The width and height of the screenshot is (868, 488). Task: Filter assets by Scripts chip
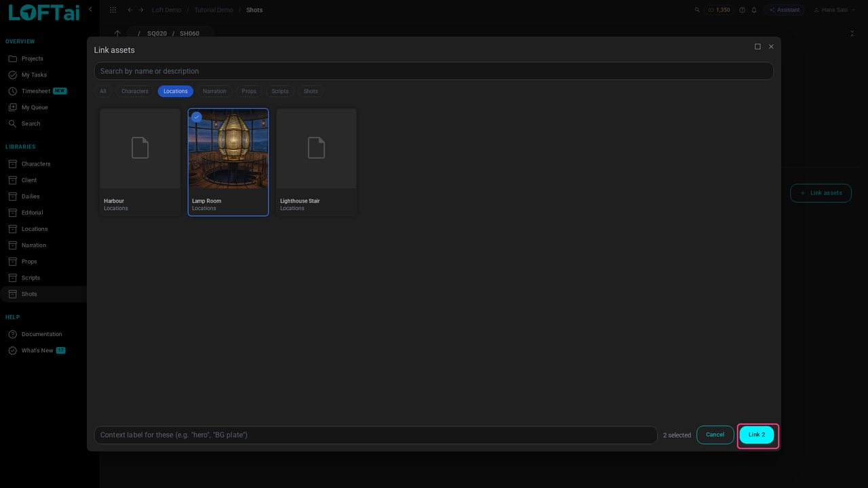[x=280, y=91]
